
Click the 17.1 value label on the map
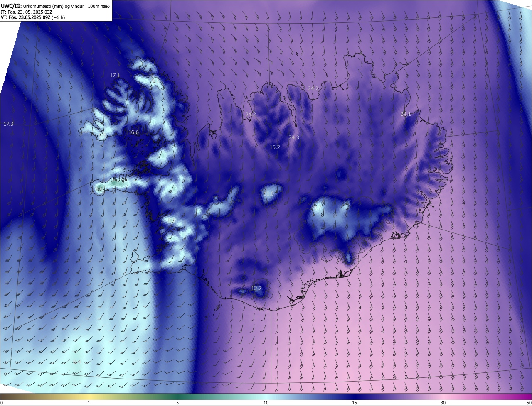[x=115, y=76]
